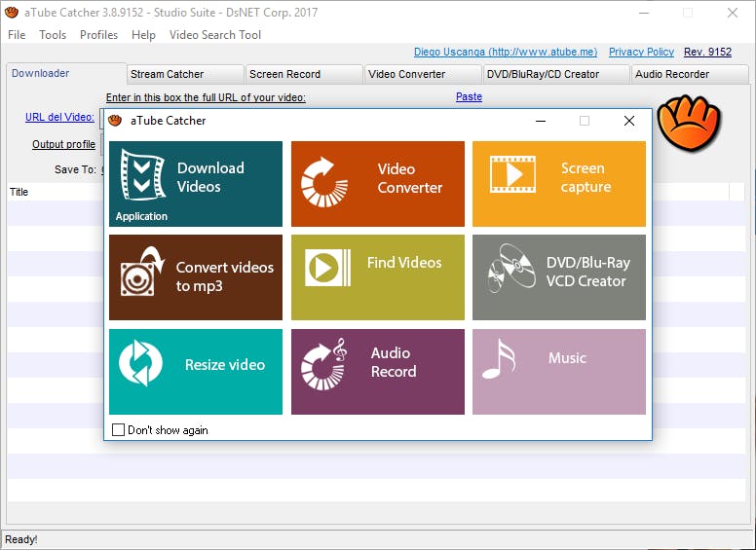The height and width of the screenshot is (550, 756).
Task: Select the Resize video rotating arrows icon
Action: click(x=141, y=363)
